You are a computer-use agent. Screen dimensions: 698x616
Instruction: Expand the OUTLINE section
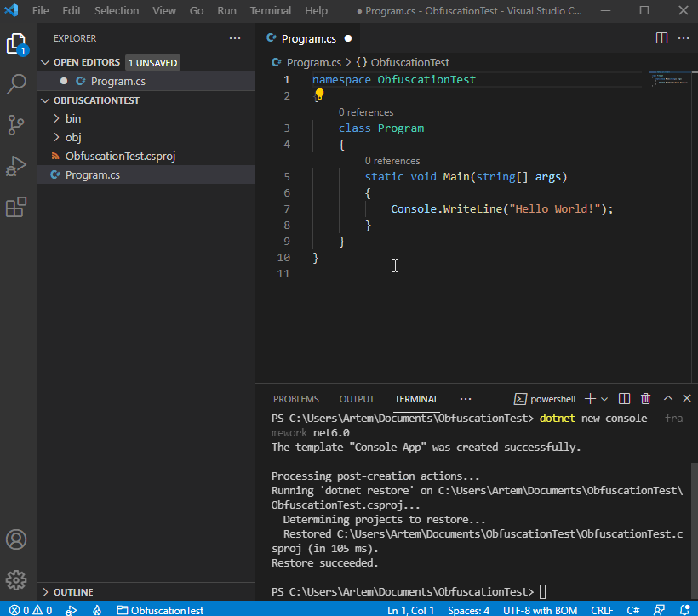click(x=72, y=592)
